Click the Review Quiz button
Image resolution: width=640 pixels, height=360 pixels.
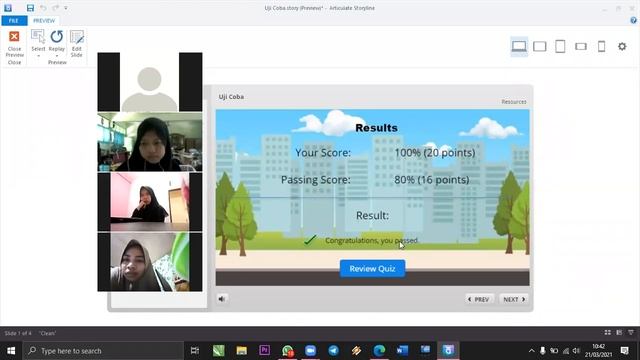(372, 269)
